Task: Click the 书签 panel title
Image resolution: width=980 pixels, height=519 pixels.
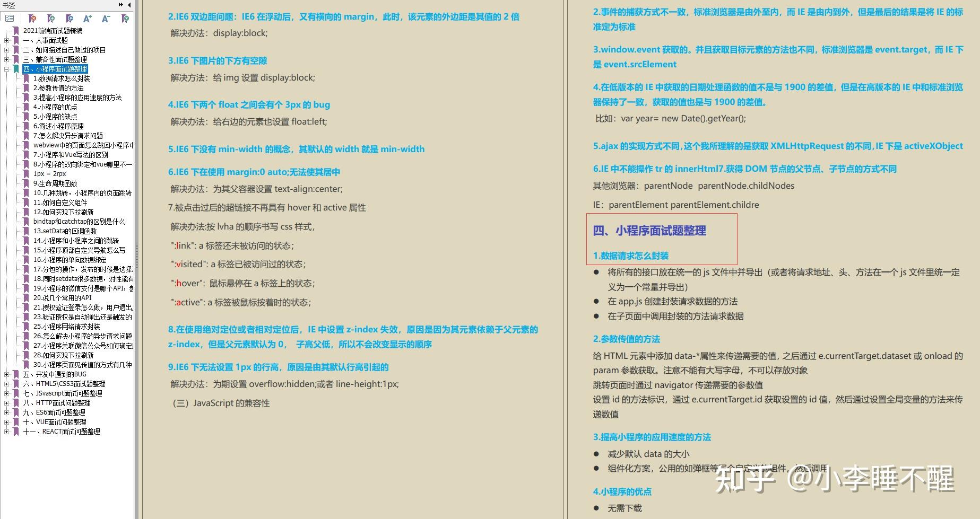Action: tap(9, 5)
